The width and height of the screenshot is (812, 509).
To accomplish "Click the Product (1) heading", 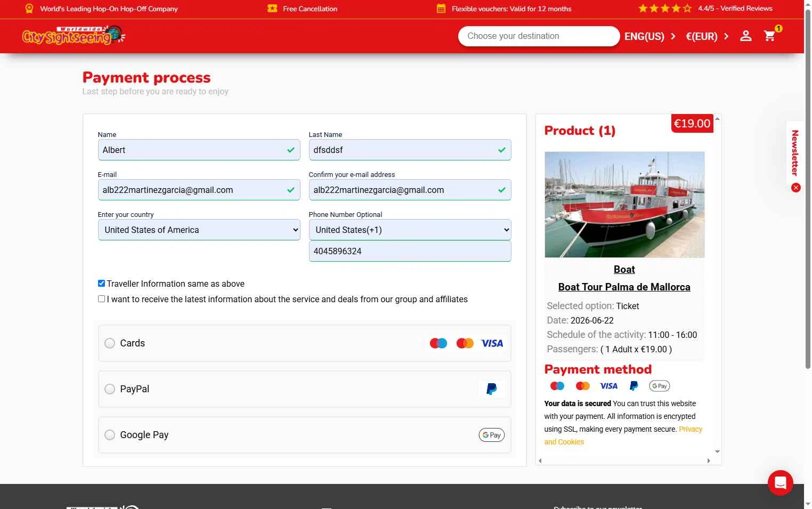I will tap(580, 131).
